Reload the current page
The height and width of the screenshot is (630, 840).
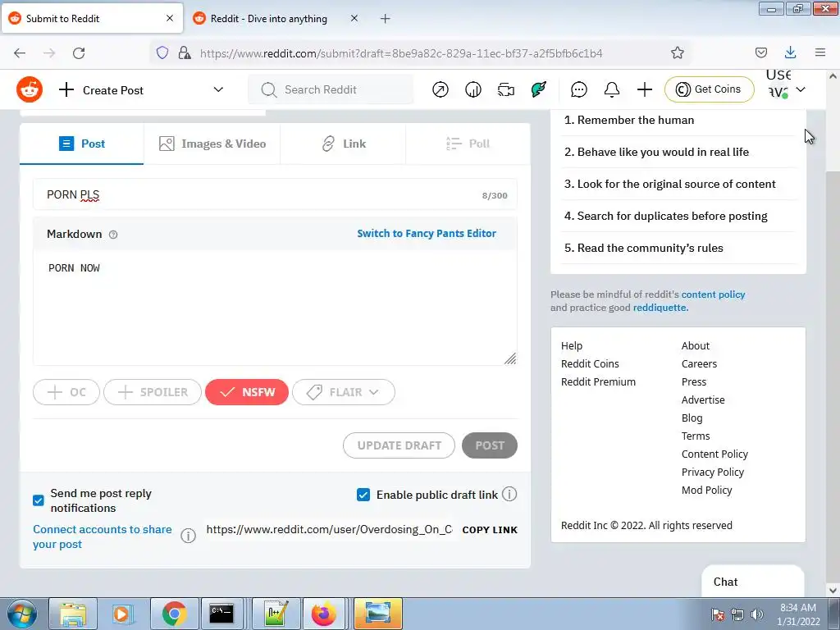(x=79, y=52)
